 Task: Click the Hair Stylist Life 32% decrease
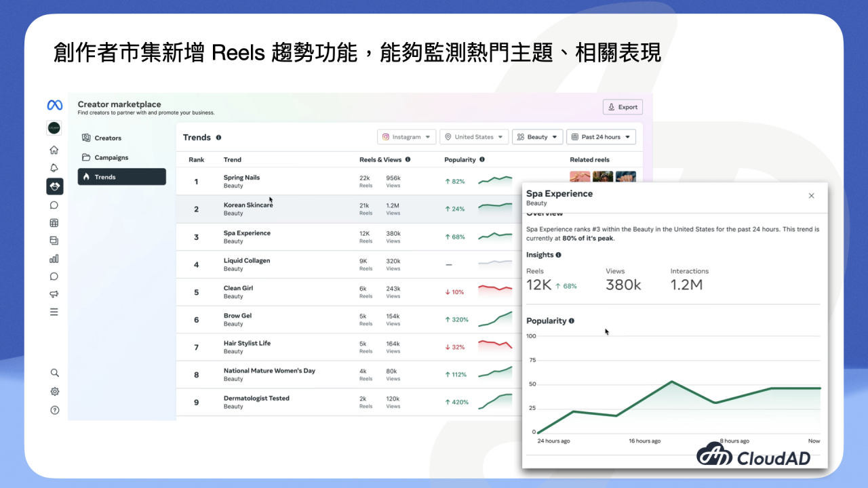click(454, 347)
